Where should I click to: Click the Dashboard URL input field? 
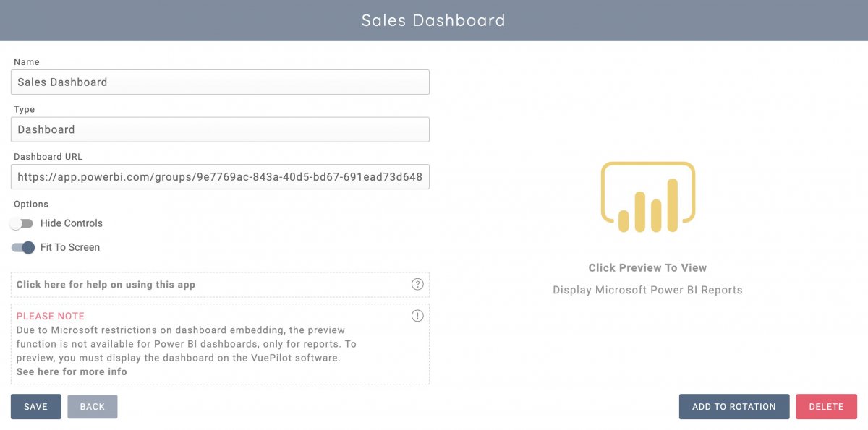(x=220, y=176)
